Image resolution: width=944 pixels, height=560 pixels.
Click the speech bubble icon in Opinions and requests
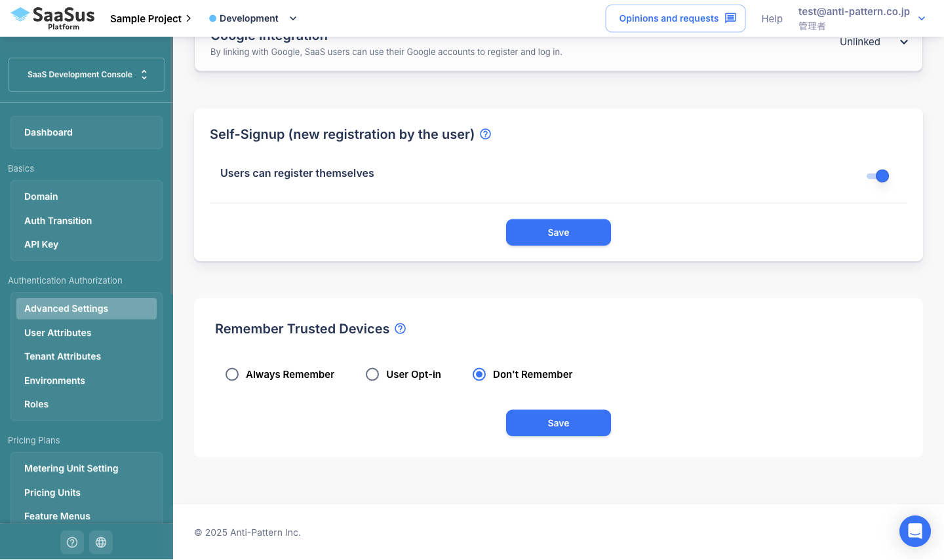[730, 18]
